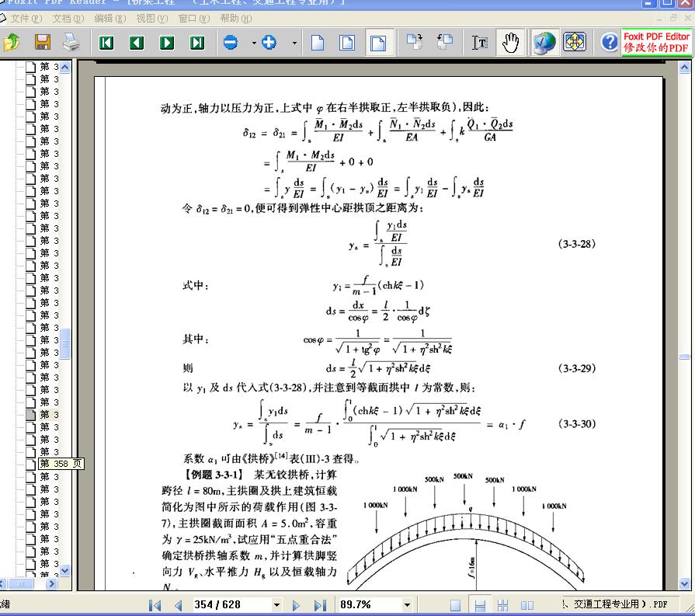Go to previous page with the green arrow
Screen dimensions: 695x616
136,43
